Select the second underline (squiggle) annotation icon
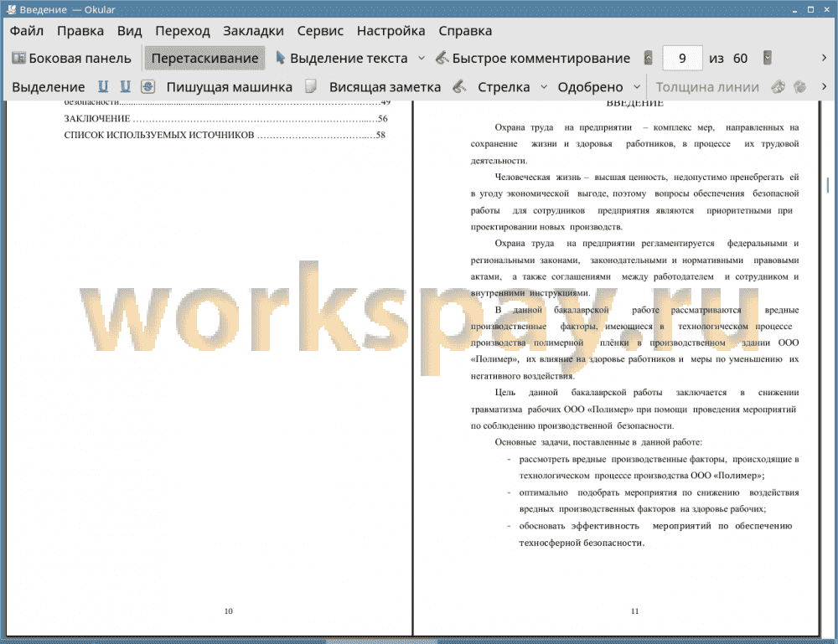The height and width of the screenshot is (644, 838). click(126, 86)
